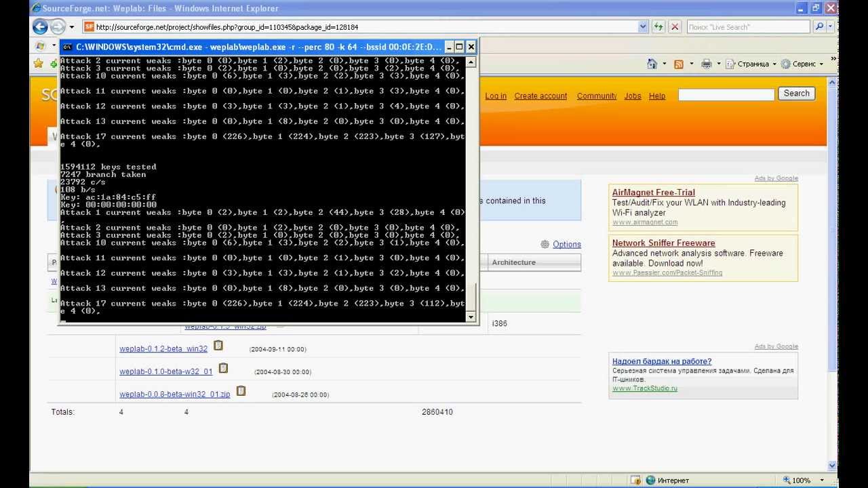Click the browser page scrollbar down arrow
Image resolution: width=868 pixels, height=488 pixels.
(x=833, y=466)
